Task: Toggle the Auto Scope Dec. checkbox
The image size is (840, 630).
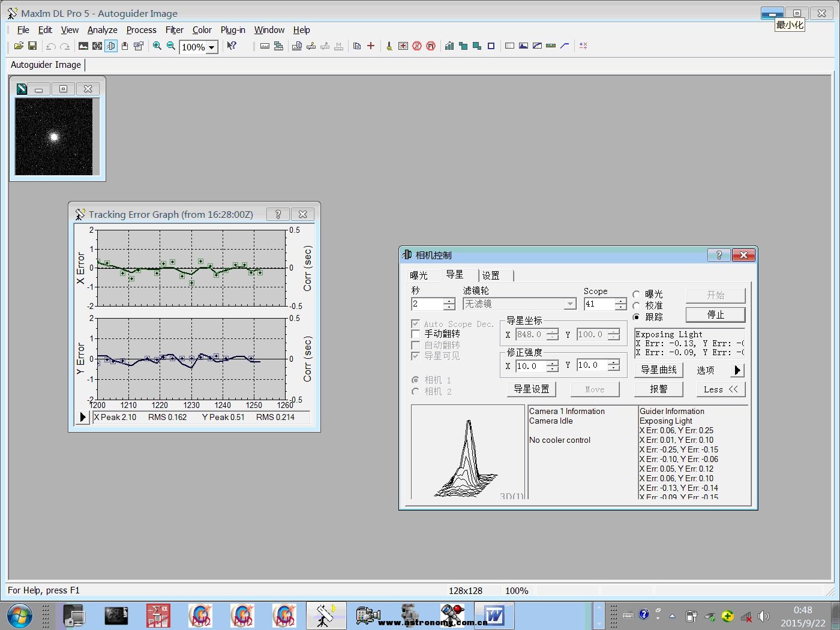Action: tap(415, 324)
